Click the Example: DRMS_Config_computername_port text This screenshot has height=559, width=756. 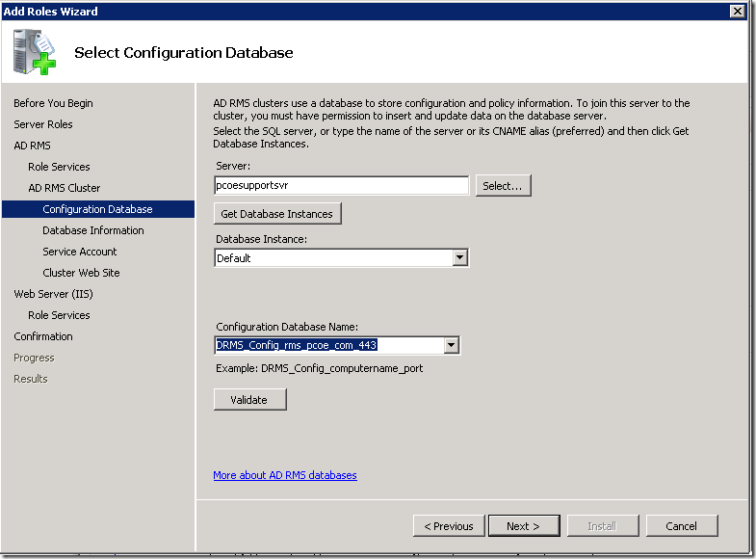tap(319, 368)
